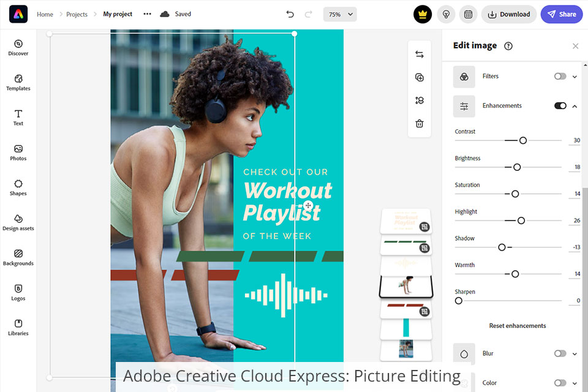Image resolution: width=588 pixels, height=392 pixels.
Task: Click the Workout Playlist canvas text
Action: click(288, 202)
